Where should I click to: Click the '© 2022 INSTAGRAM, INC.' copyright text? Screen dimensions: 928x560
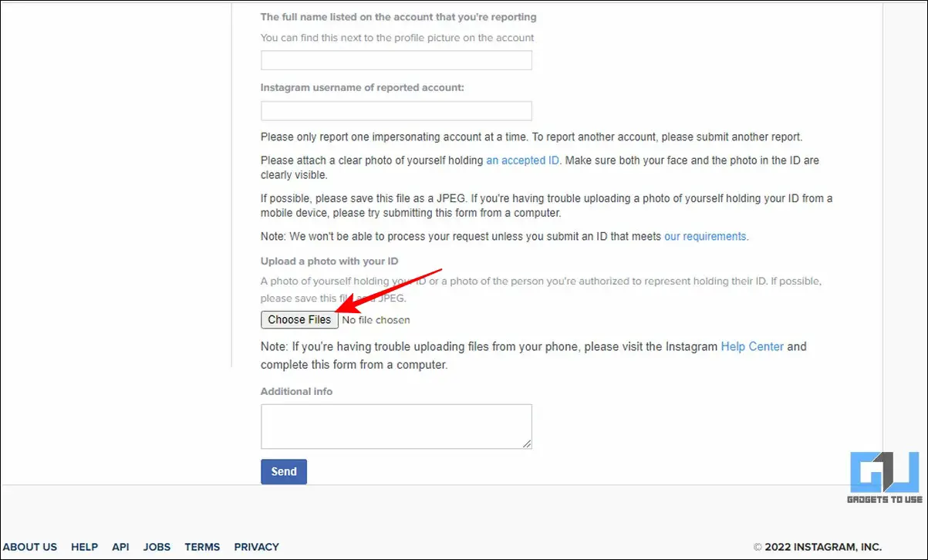pyautogui.click(x=818, y=547)
